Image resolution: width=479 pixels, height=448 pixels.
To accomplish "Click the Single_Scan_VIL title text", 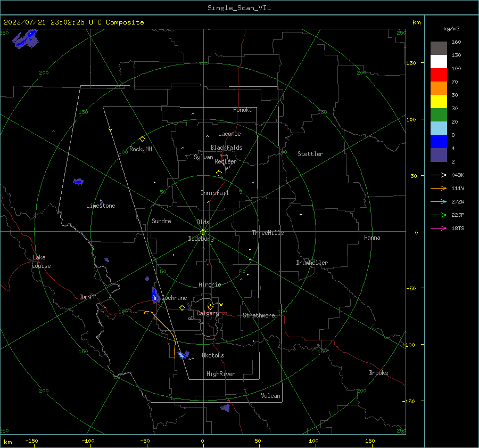I will point(239,8).
